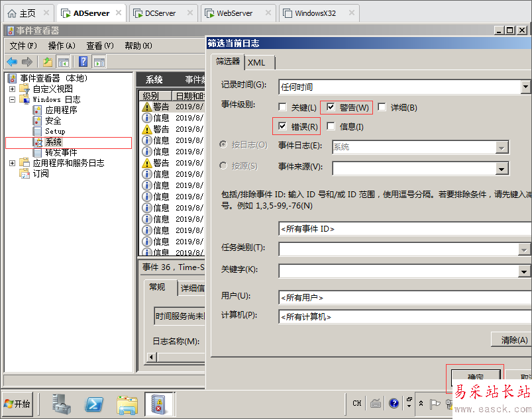Open the 事件来源(V) dropdown

(502, 169)
